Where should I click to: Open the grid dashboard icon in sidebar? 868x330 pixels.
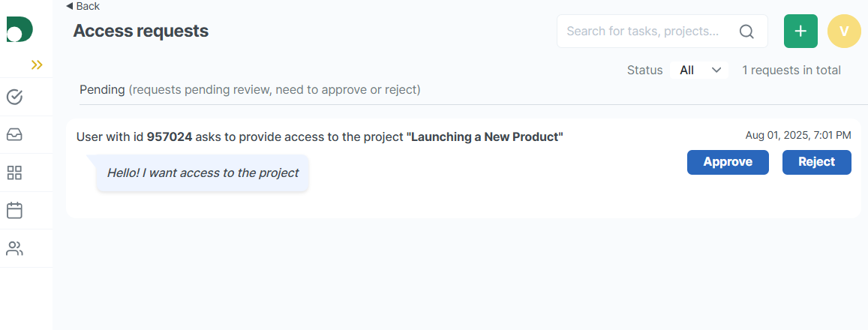coord(14,173)
